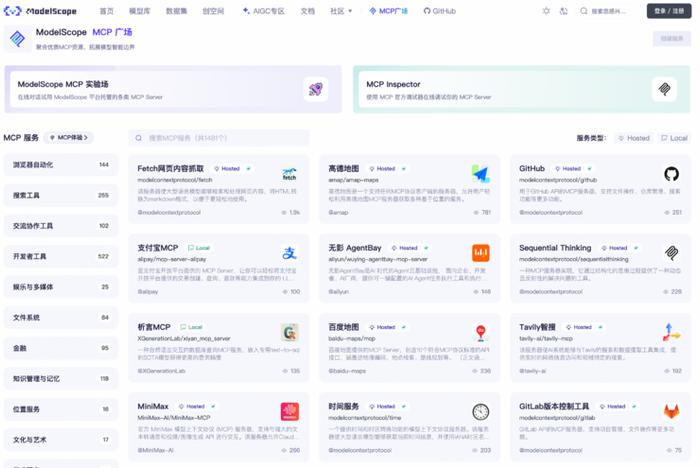Select the 金融 category
Viewport: 700px width, 468px height.
61,348
